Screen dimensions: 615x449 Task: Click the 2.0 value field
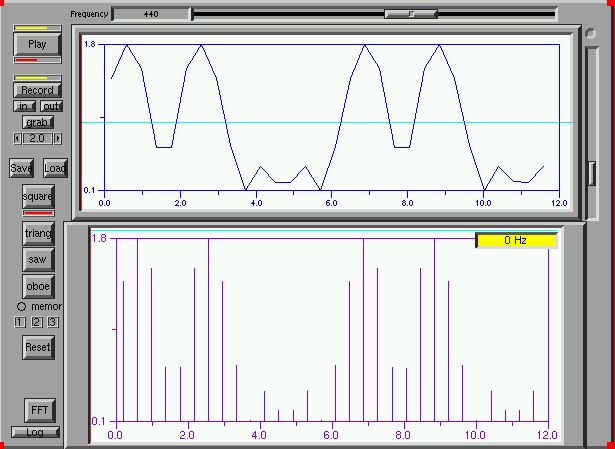point(38,138)
